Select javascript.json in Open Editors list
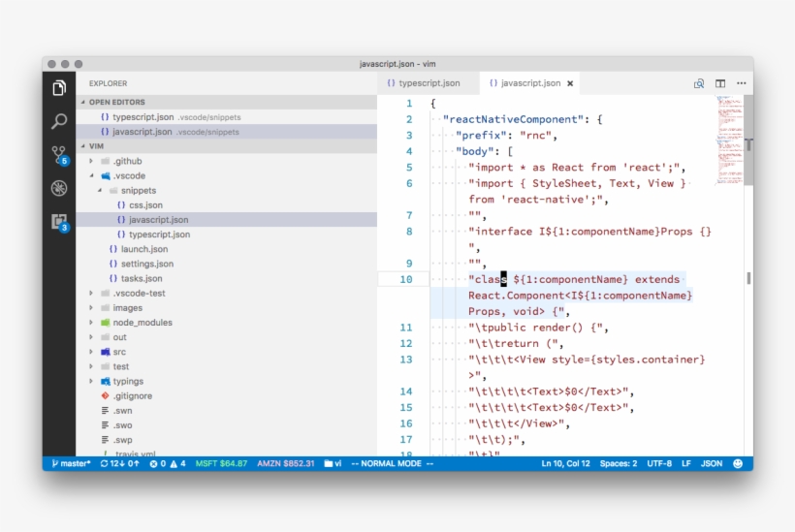Image resolution: width=795 pixels, height=532 pixels. pyautogui.click(x=226, y=132)
